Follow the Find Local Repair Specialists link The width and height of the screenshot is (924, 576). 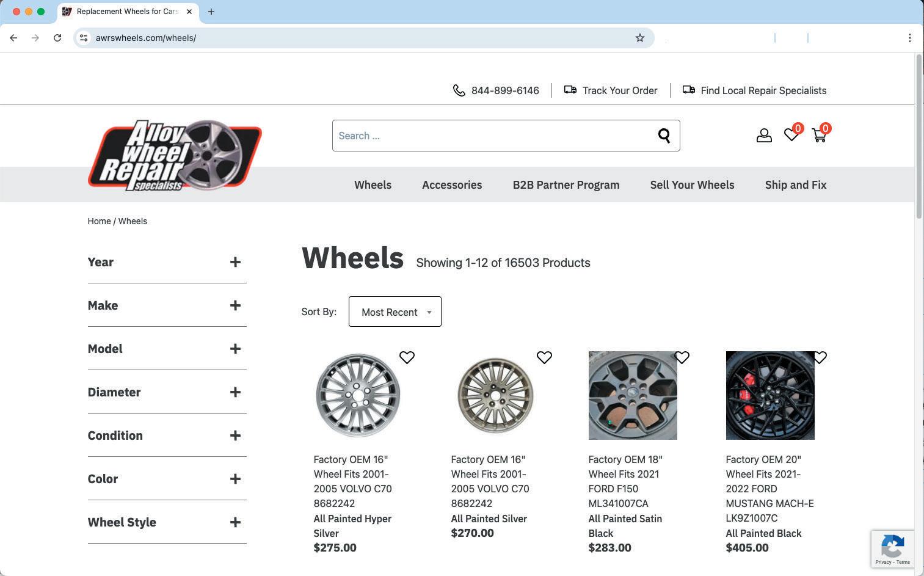click(763, 90)
